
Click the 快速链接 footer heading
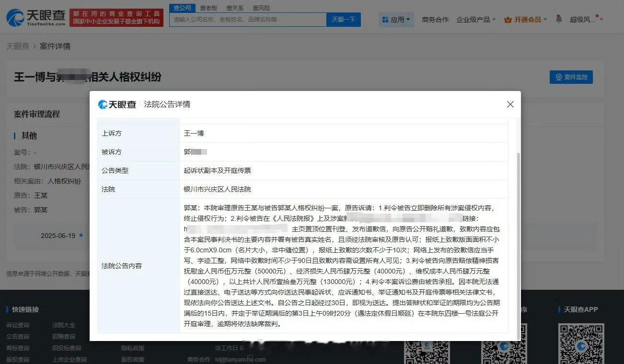[25, 309]
